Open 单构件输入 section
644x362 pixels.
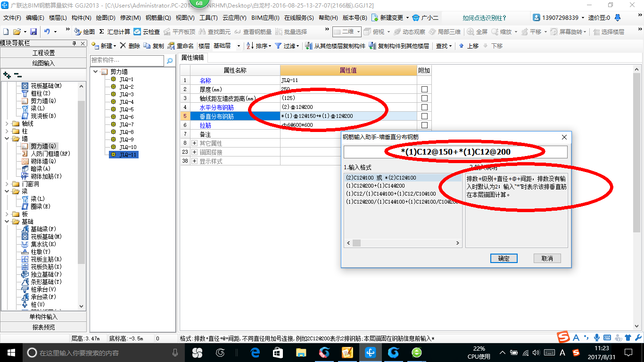43,317
